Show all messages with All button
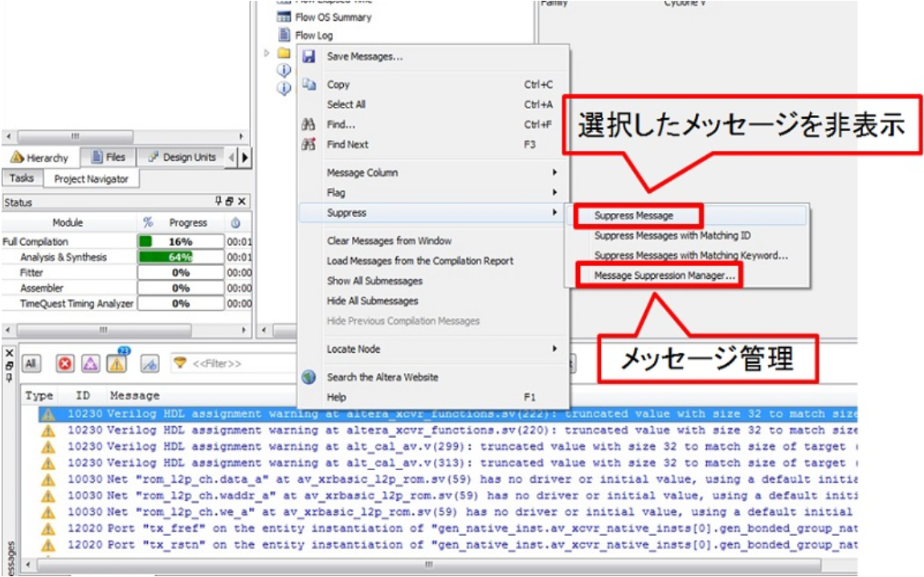 click(31, 364)
